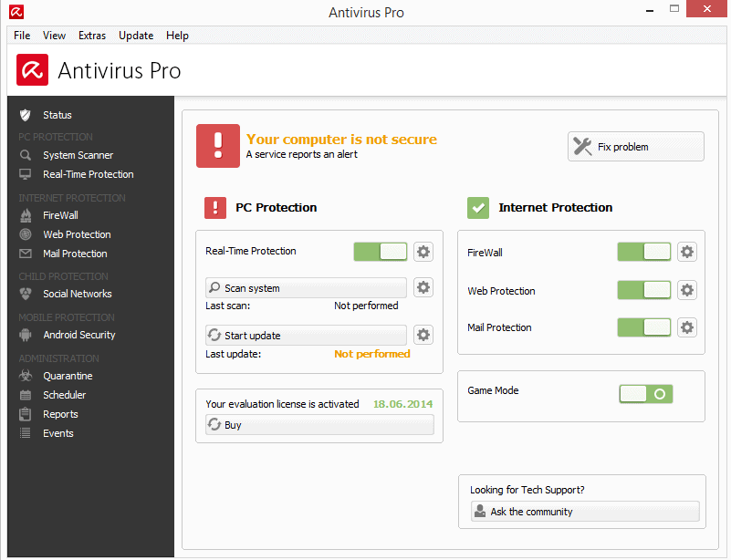731x560 pixels.
Task: Toggle Real-Time Protection switch off
Action: [x=381, y=252]
